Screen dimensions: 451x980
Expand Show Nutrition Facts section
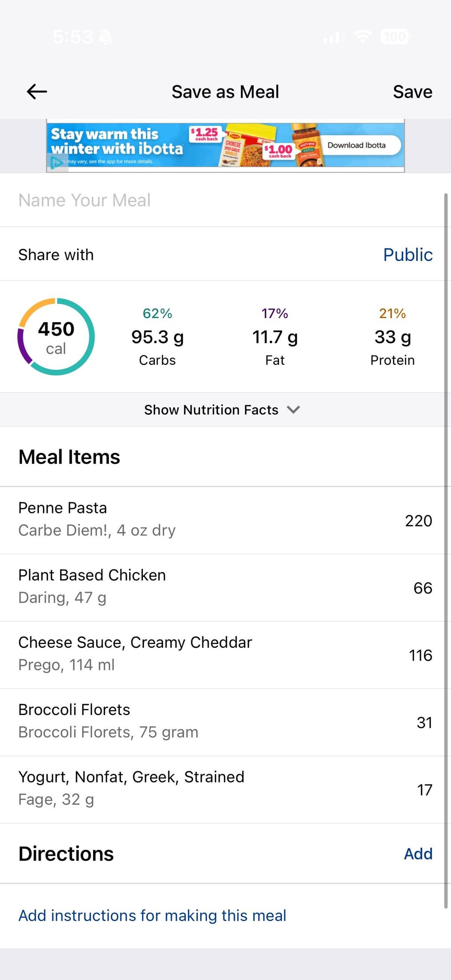click(x=211, y=409)
